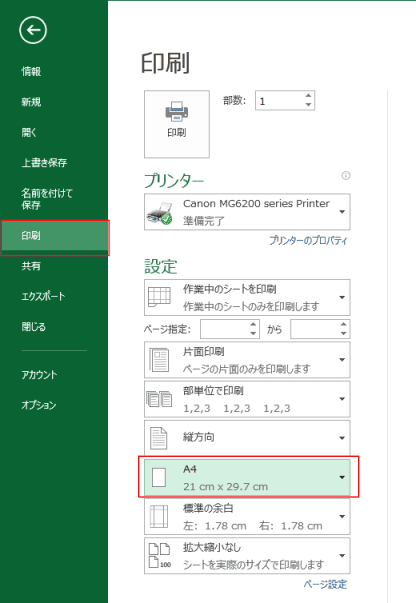Expand the 拡大縮小なし scaling dropdown
This screenshot has width=416, height=603.
(x=342, y=556)
